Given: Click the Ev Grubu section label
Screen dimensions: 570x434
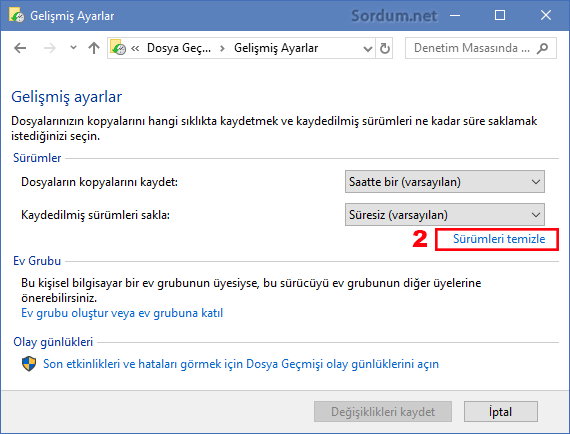Looking at the screenshot, I should tap(37, 261).
